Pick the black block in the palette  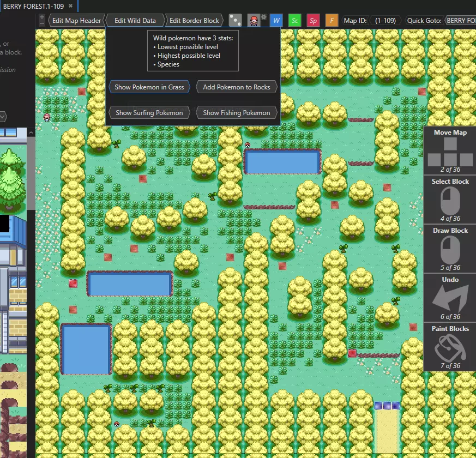(4, 224)
